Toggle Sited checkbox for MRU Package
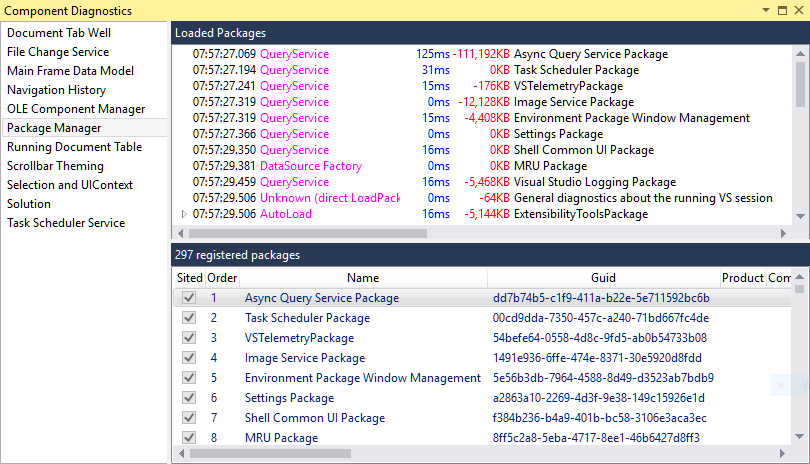The height and width of the screenshot is (464, 810). pyautogui.click(x=189, y=438)
